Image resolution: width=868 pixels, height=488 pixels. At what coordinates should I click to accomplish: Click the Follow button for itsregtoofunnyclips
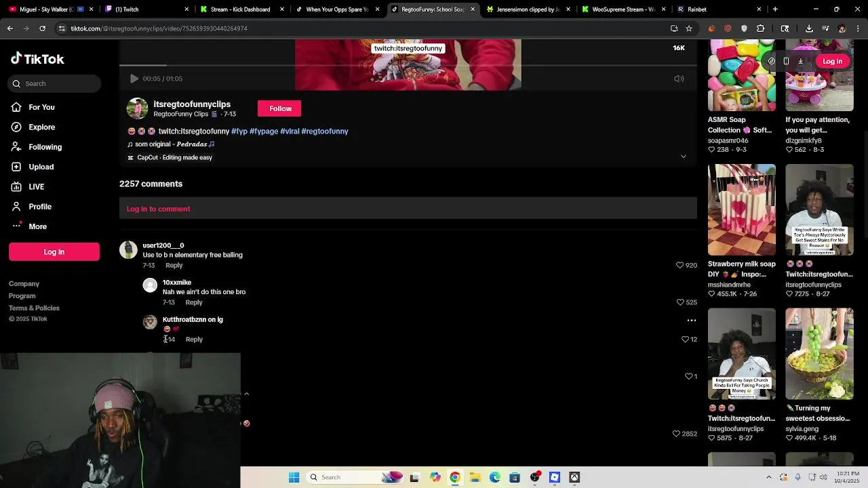(x=280, y=108)
